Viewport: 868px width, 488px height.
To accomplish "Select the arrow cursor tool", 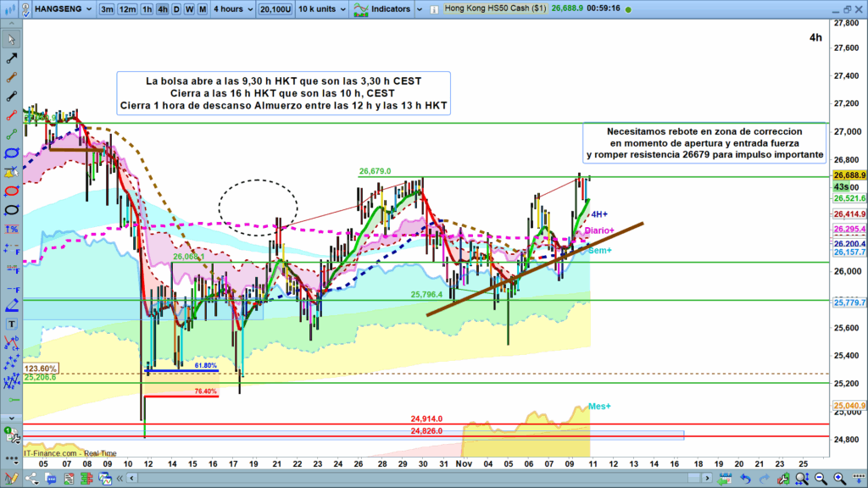I will 12,40.
